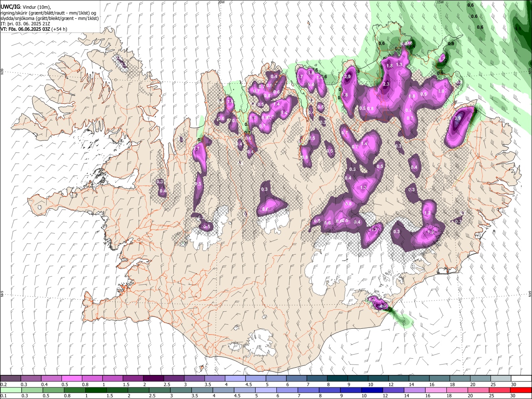
Task: Click the bright pink 0.5–0.8 snow legend swatch
Action: (71, 379)
